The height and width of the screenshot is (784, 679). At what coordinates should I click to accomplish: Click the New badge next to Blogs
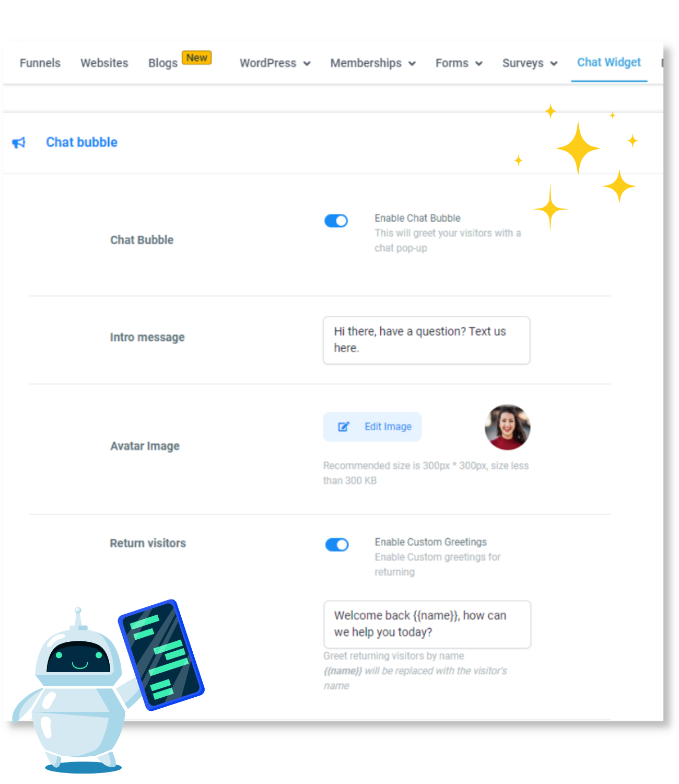[x=196, y=57]
